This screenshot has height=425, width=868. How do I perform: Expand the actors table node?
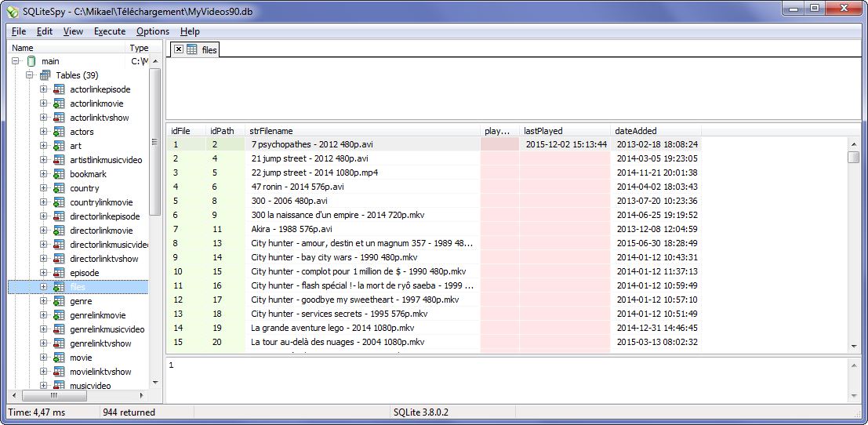[43, 132]
